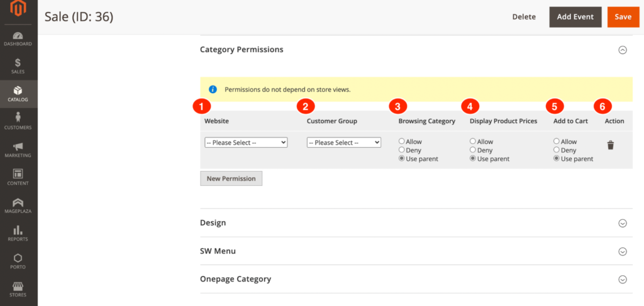This screenshot has height=306, width=644.
Task: Open the Website select dropdown
Action: pos(246,143)
